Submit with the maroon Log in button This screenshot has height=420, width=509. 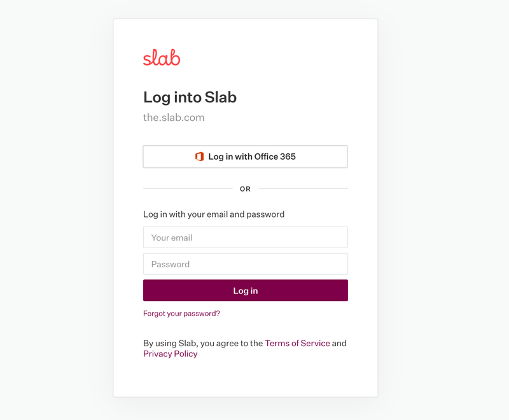tap(245, 290)
